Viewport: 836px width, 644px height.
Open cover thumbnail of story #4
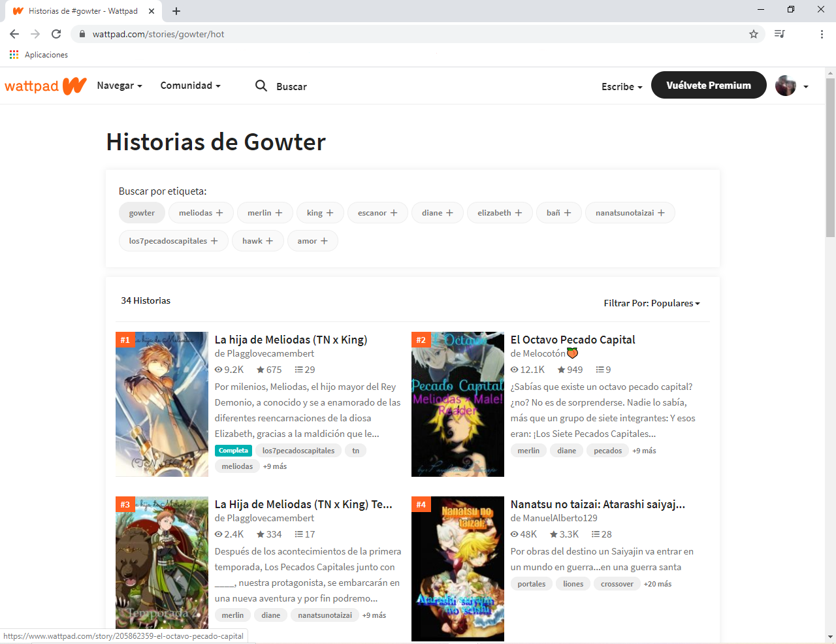coord(458,569)
